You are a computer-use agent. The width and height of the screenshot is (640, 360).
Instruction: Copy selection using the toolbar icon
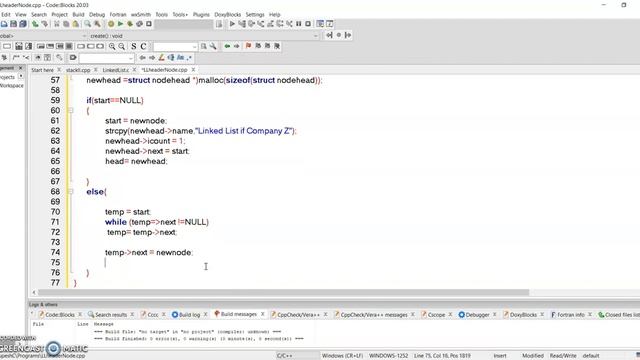(x=66, y=24)
